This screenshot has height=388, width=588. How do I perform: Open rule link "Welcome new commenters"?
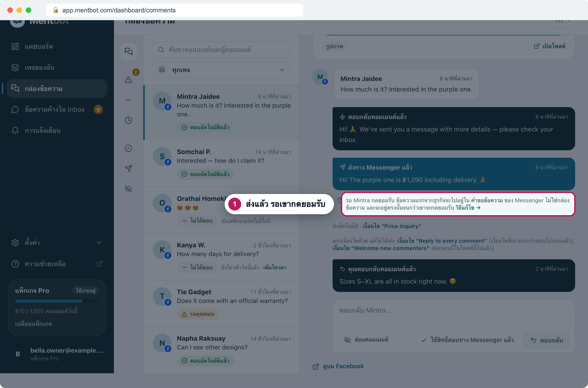[x=381, y=248]
